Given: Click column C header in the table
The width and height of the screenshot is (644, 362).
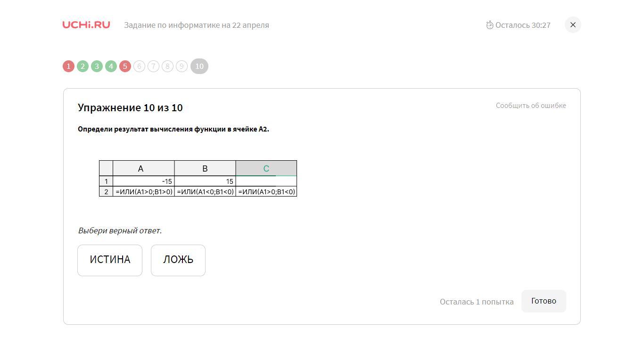Looking at the screenshot, I should pos(266,168).
